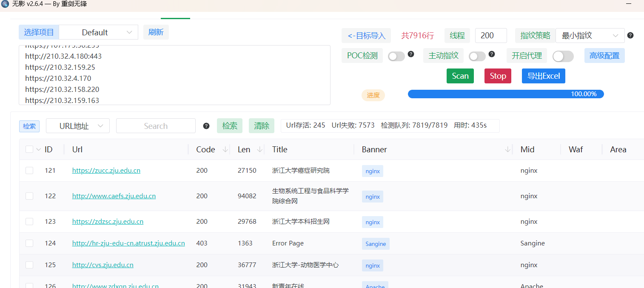Open link http://cvs.zju.edu.cn
This screenshot has height=288, width=644.
[x=103, y=265]
